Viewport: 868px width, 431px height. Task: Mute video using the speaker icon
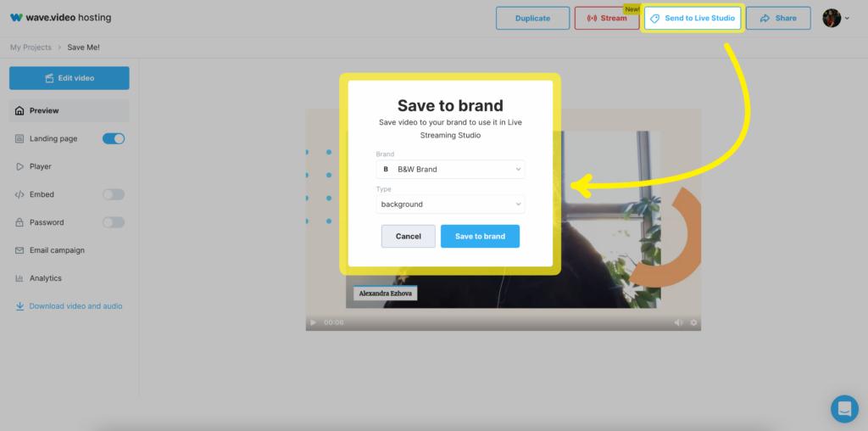tap(678, 322)
